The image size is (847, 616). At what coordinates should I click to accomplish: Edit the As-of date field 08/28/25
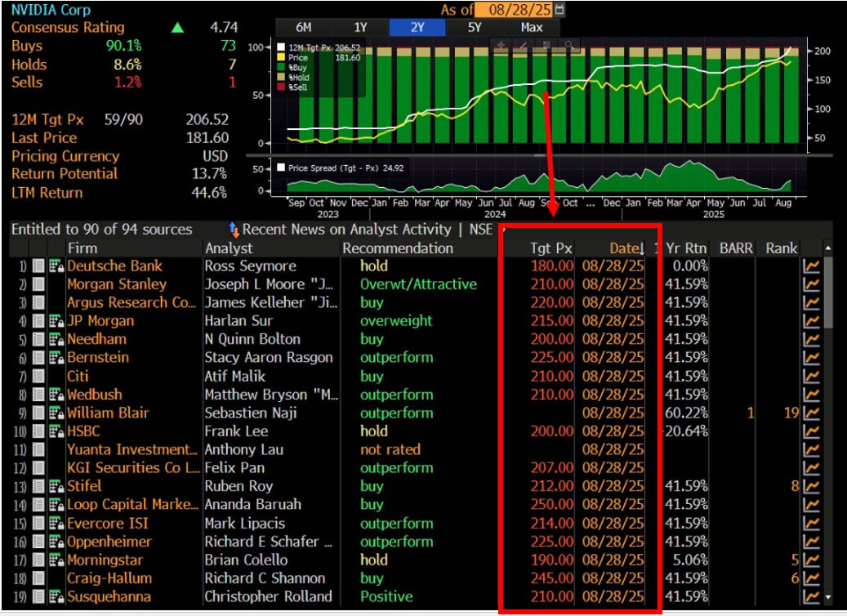tap(513, 9)
